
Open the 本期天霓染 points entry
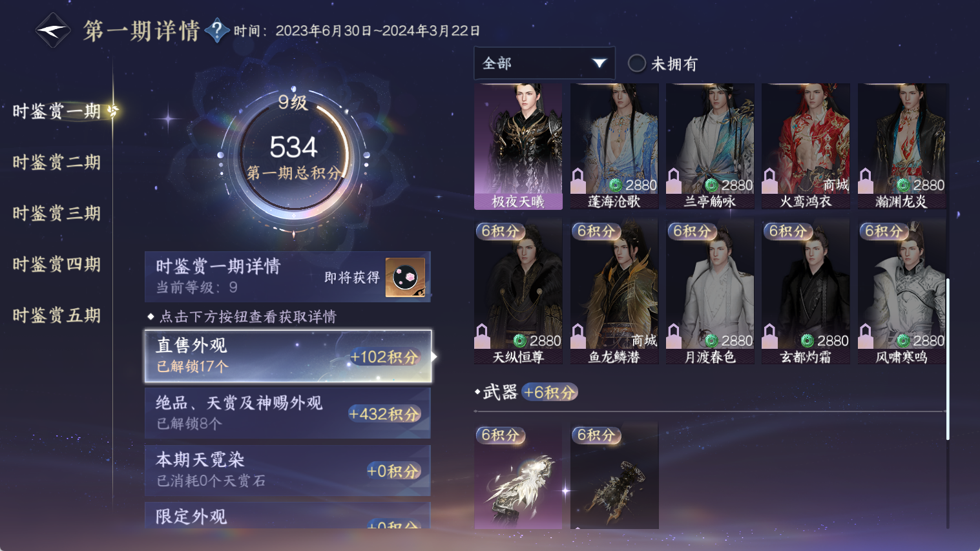(x=287, y=470)
